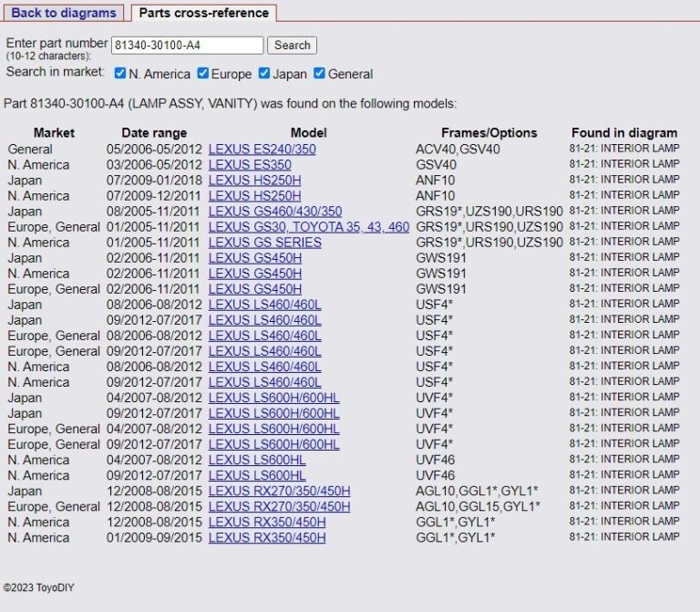This screenshot has height=612, width=700.
Task: Open the LEXUS ES350 N. America link
Action: (250, 165)
